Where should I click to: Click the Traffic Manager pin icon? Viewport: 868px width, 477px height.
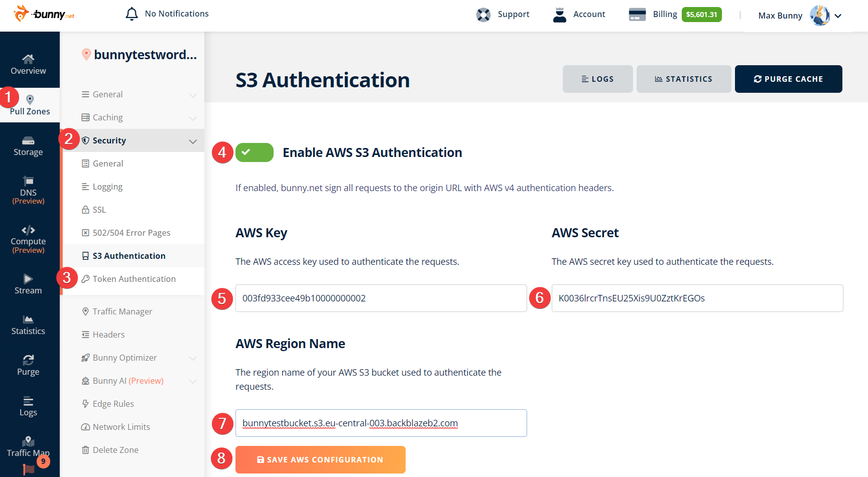[85, 311]
